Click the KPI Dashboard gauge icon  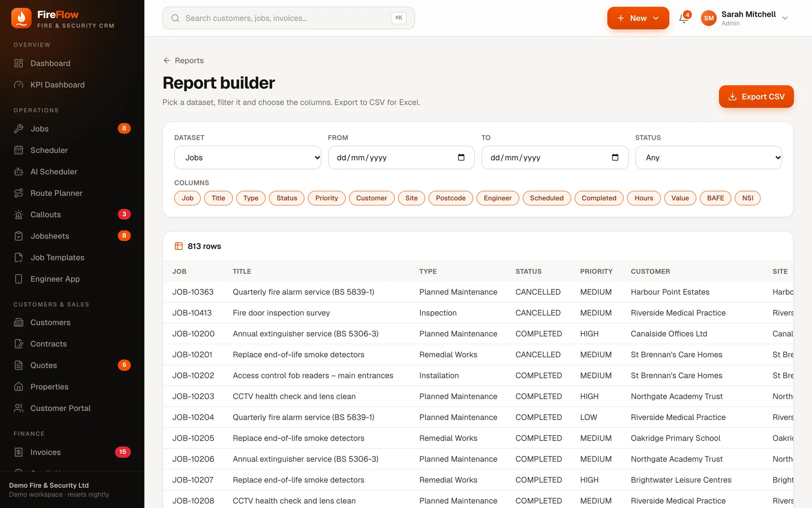[x=19, y=85]
